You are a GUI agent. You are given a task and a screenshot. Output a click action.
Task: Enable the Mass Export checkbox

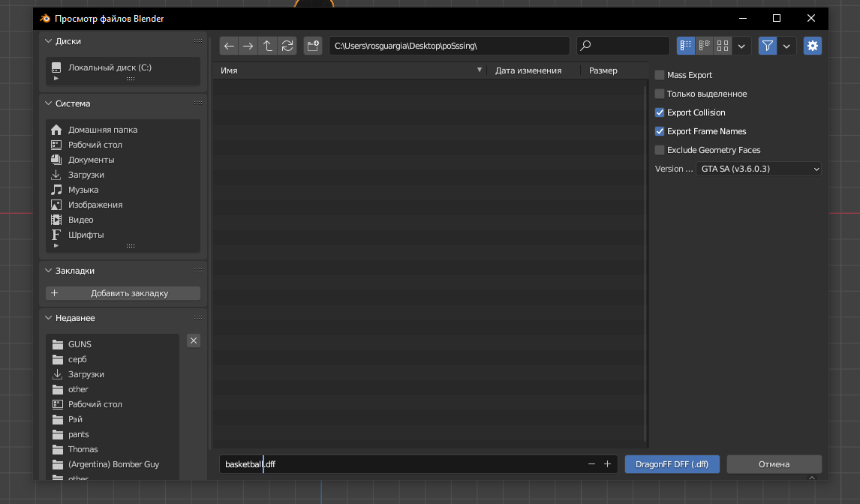(660, 75)
